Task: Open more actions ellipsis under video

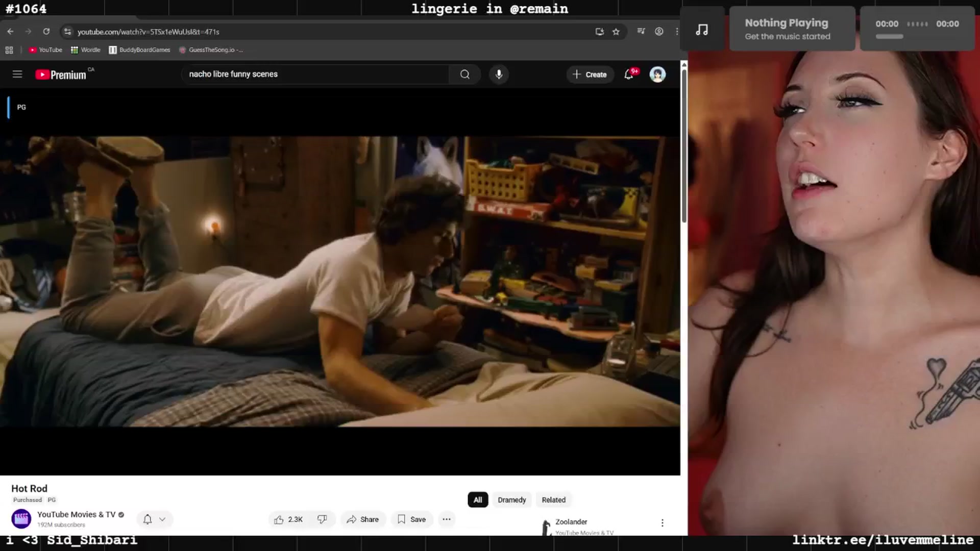Action: point(447,519)
